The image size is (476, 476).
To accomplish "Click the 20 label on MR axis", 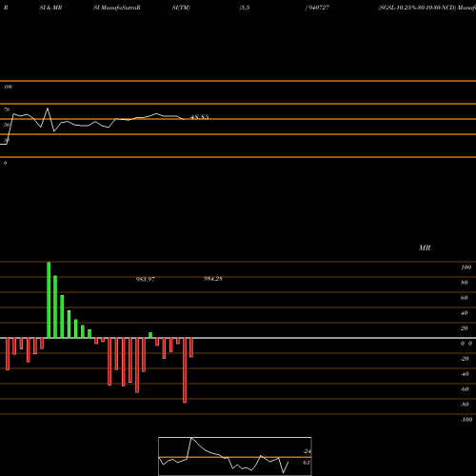I will coord(465,328).
